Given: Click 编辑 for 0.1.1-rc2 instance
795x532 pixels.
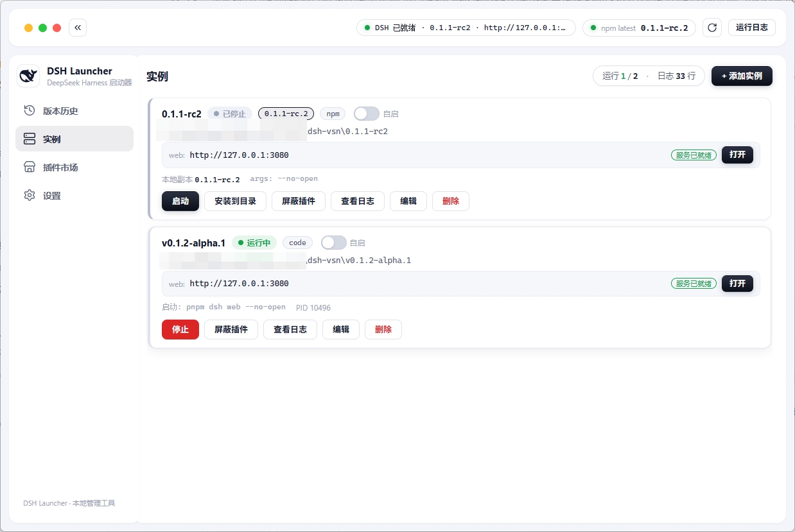Looking at the screenshot, I should point(408,201).
